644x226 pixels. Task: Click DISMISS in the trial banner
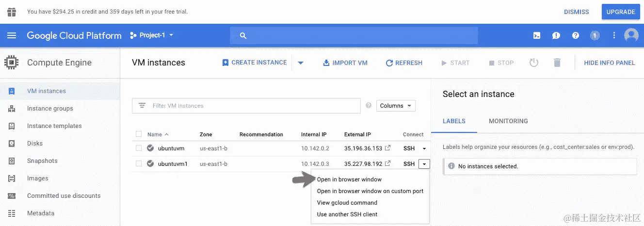[x=576, y=12]
